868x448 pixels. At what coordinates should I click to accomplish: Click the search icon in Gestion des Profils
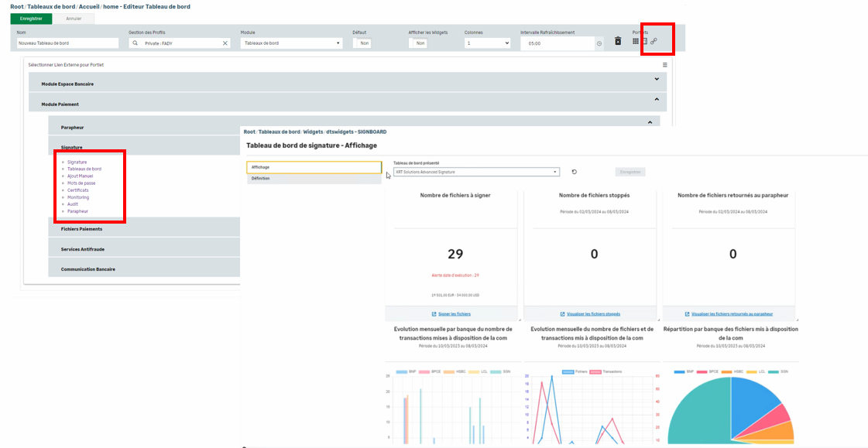click(136, 43)
